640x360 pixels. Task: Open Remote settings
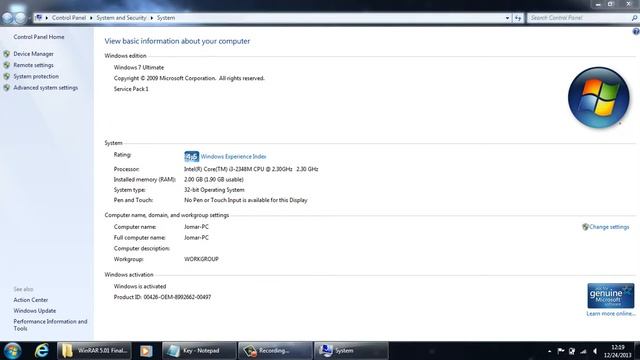point(33,65)
